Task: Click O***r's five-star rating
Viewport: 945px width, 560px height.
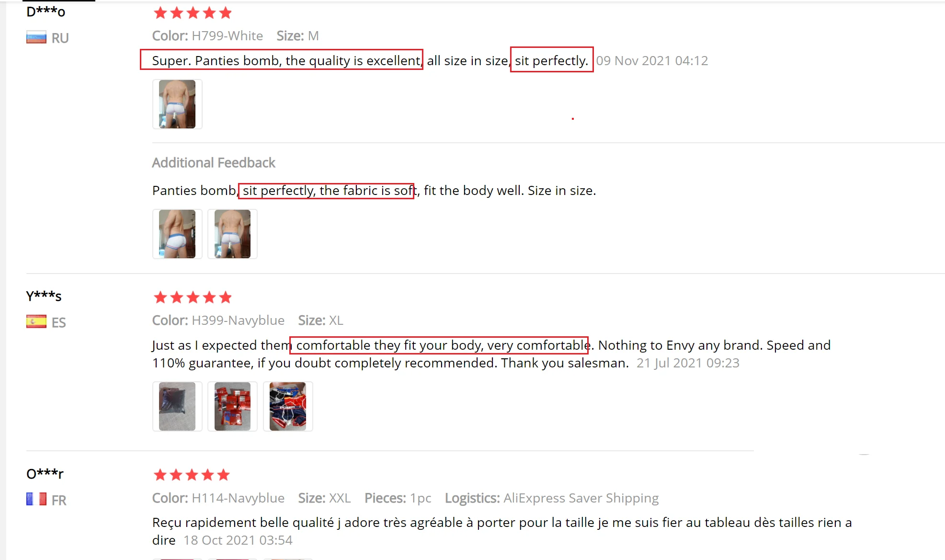Action: pos(192,475)
